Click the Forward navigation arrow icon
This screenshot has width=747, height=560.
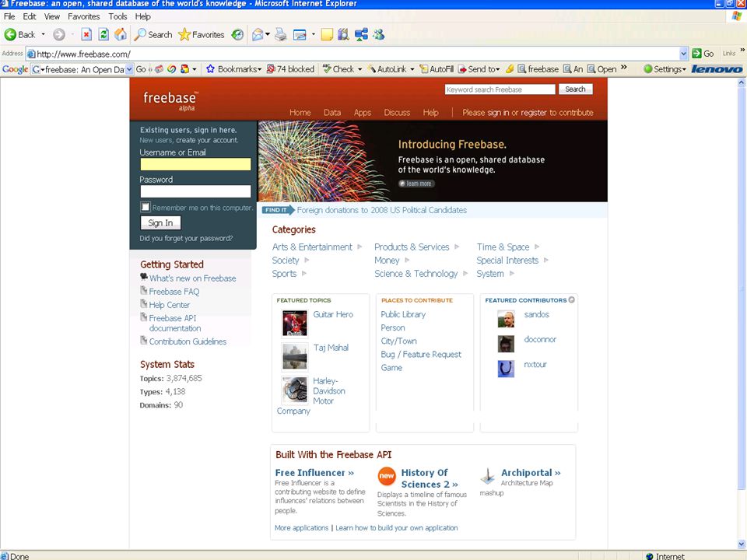tap(58, 34)
